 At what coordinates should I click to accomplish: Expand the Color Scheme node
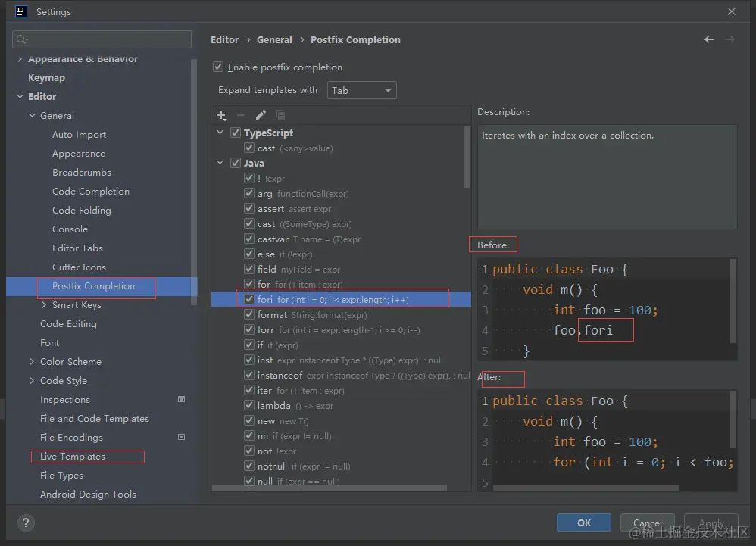click(33, 361)
